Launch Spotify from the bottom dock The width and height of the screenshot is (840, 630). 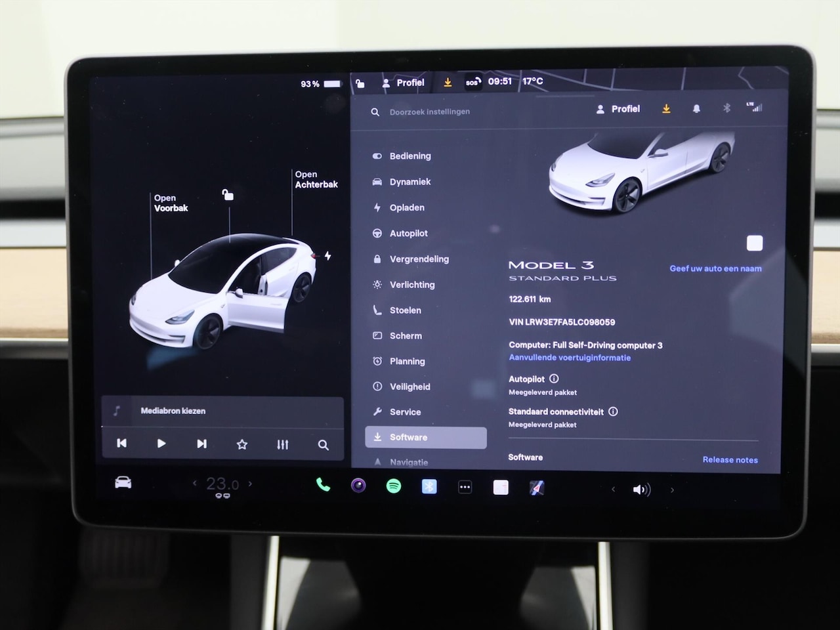pos(394,486)
